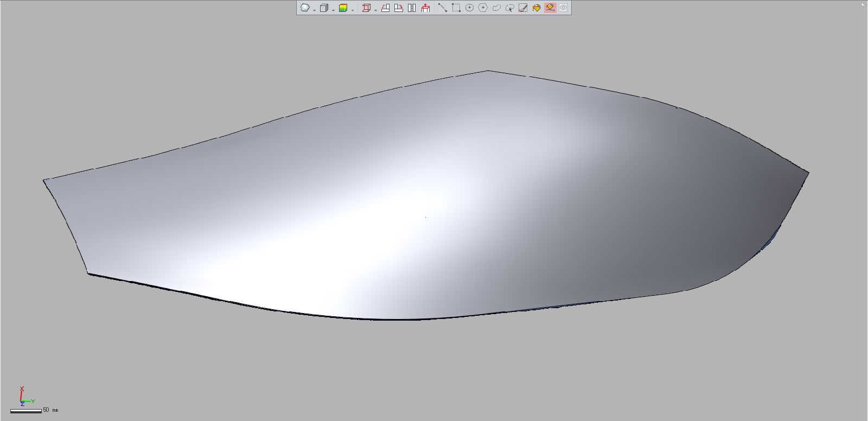
Task: Toggle the visible-only eye selection option
Action: click(564, 8)
